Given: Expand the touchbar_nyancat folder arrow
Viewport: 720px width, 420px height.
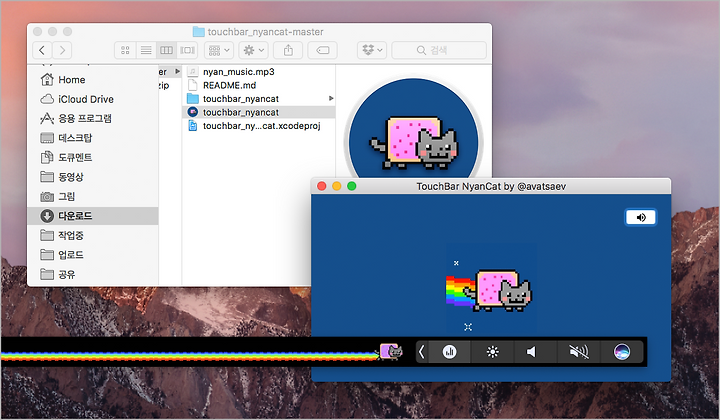Looking at the screenshot, I should pyautogui.click(x=331, y=99).
